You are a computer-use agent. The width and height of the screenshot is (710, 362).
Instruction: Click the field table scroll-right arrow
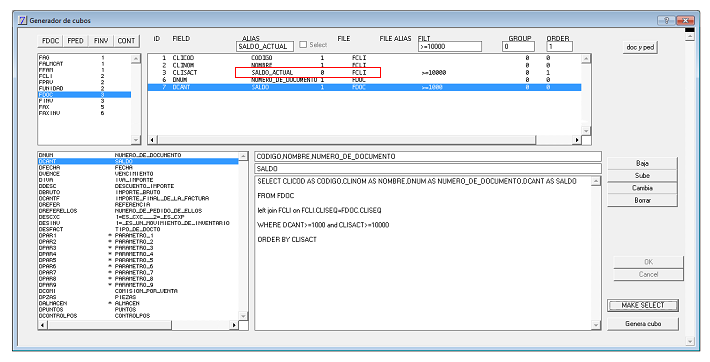tap(576, 140)
